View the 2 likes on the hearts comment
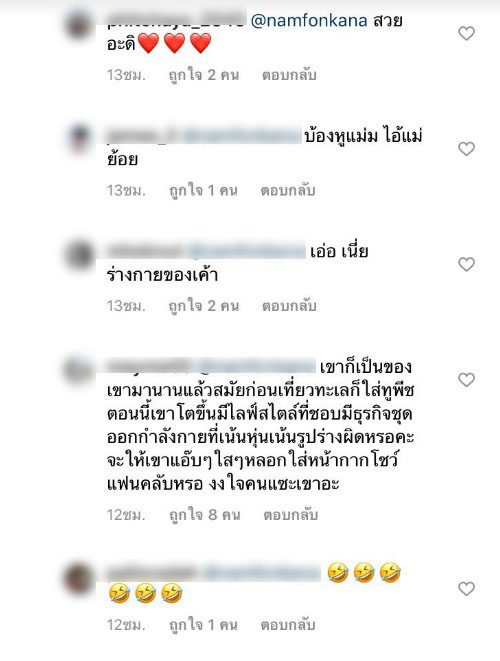 [x=204, y=75]
